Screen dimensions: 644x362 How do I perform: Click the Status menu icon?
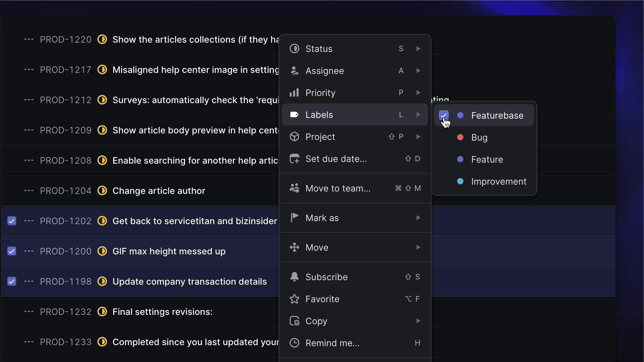point(294,48)
